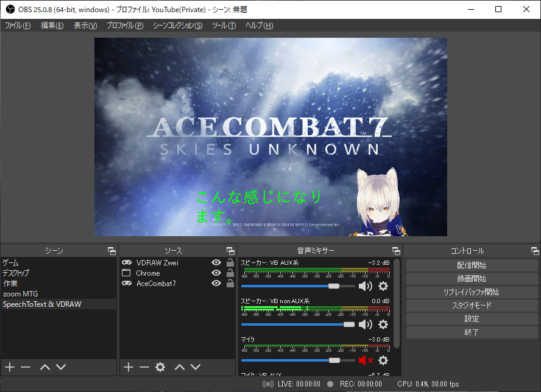This screenshot has height=392, width=541.
Task: Click the green subtitle text in preview
Action: tap(259, 206)
